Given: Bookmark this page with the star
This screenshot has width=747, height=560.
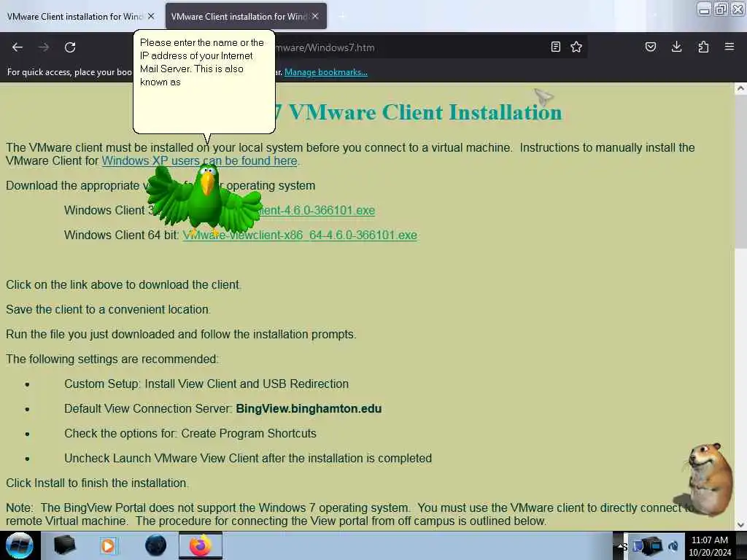Looking at the screenshot, I should click(576, 47).
